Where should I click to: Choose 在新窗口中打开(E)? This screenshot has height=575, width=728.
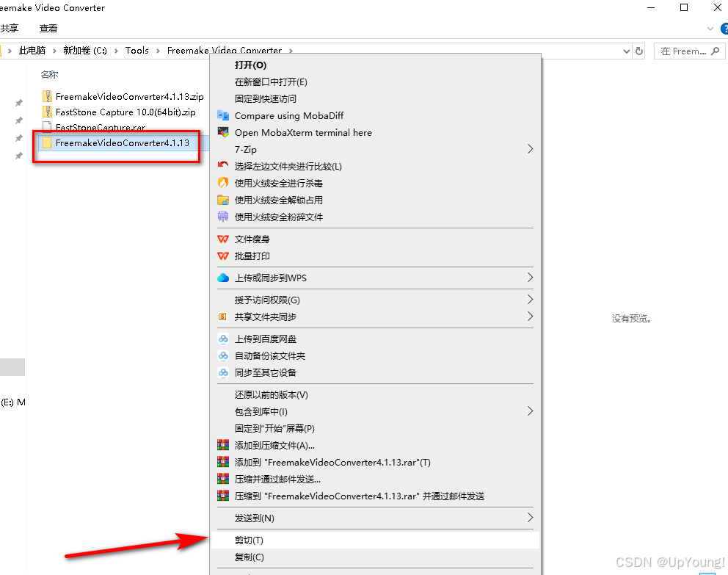[271, 82]
